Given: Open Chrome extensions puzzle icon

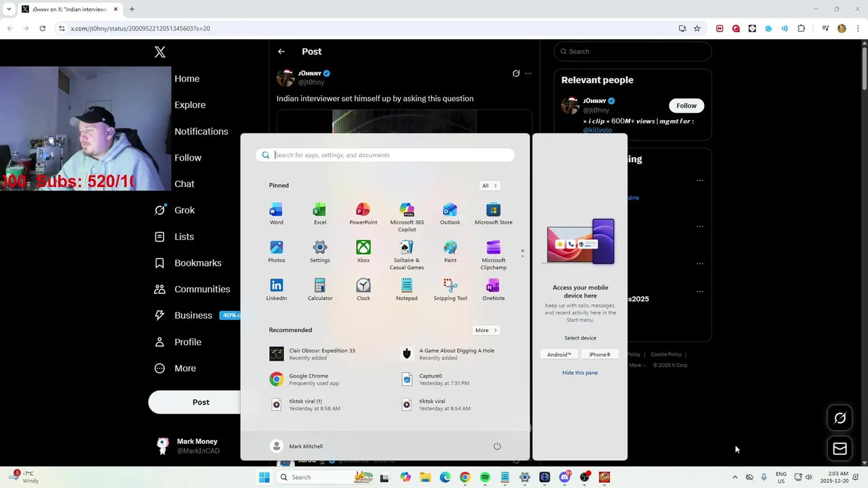Looking at the screenshot, I should 802,28.
